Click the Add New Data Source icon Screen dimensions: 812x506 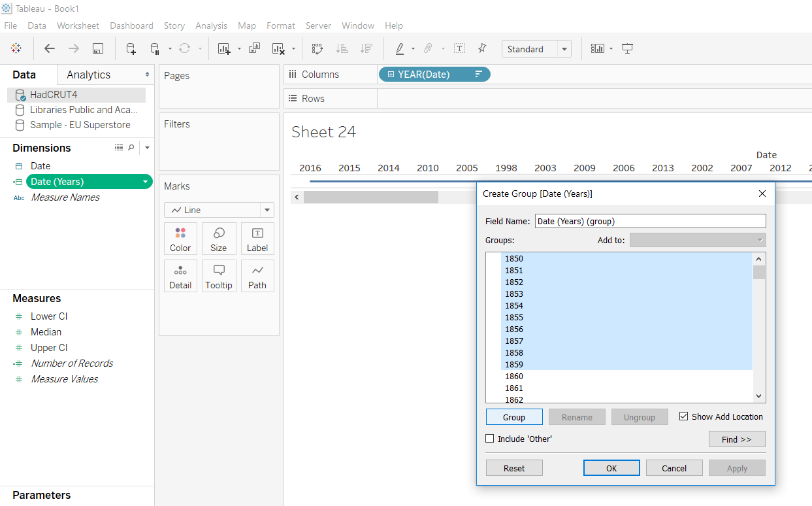(x=131, y=48)
